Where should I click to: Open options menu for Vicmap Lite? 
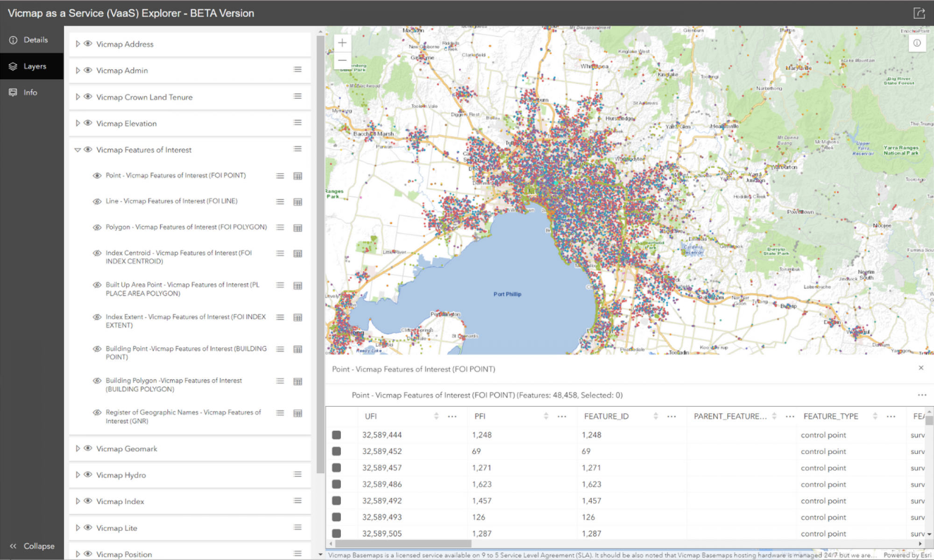click(297, 527)
